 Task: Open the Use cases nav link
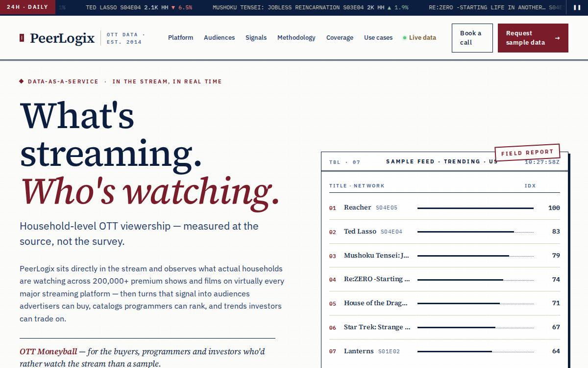378,38
